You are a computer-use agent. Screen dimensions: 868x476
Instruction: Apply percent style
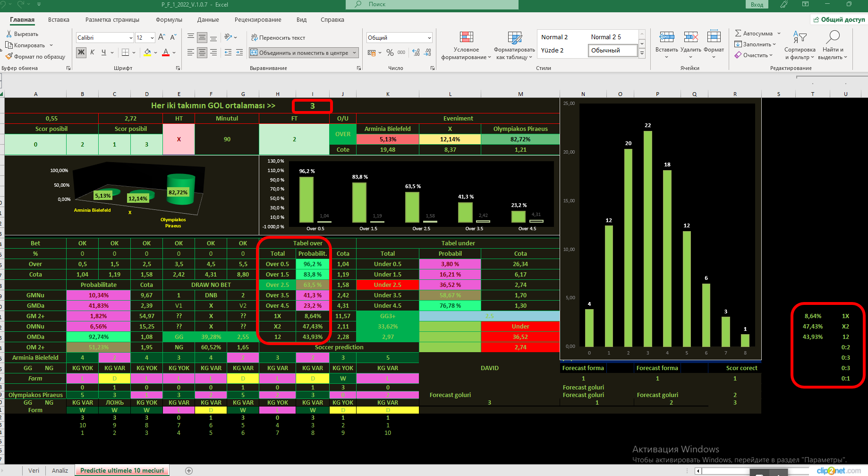pyautogui.click(x=390, y=52)
